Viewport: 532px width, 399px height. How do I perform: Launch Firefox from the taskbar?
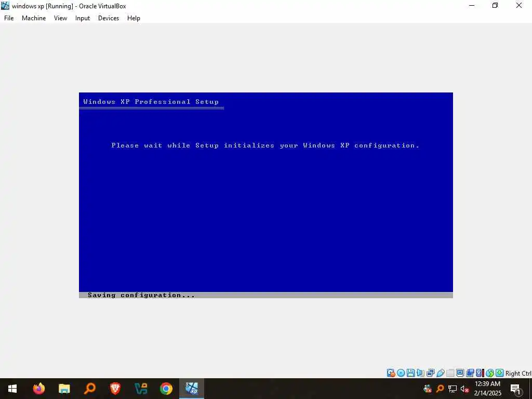tap(38, 389)
